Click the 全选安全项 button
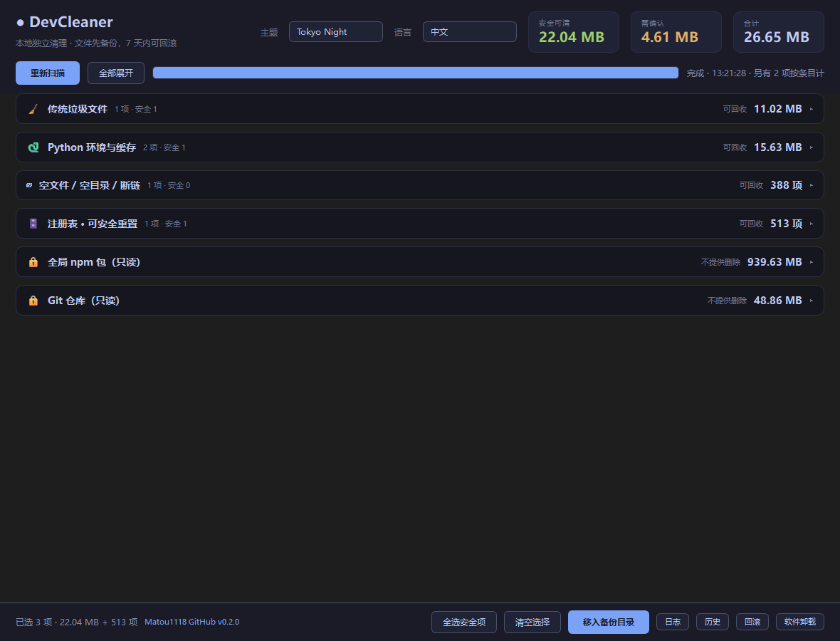 pos(464,622)
